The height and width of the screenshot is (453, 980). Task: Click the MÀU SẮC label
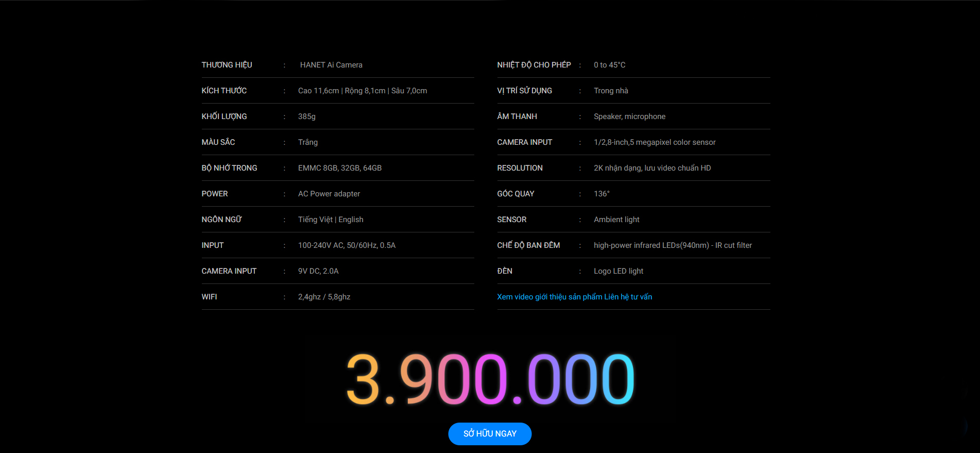coord(218,142)
